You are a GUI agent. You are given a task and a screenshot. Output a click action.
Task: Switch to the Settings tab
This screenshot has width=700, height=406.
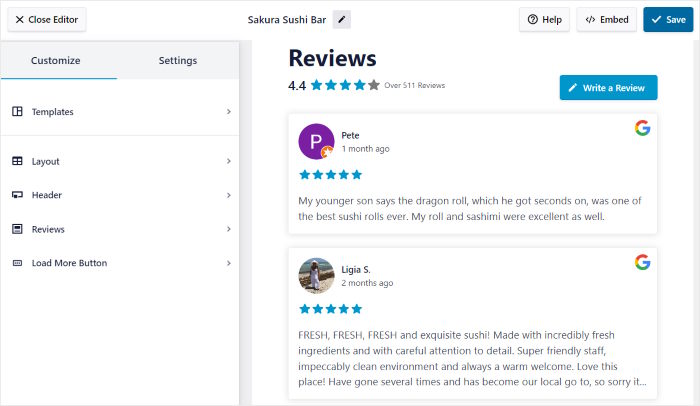coord(178,60)
